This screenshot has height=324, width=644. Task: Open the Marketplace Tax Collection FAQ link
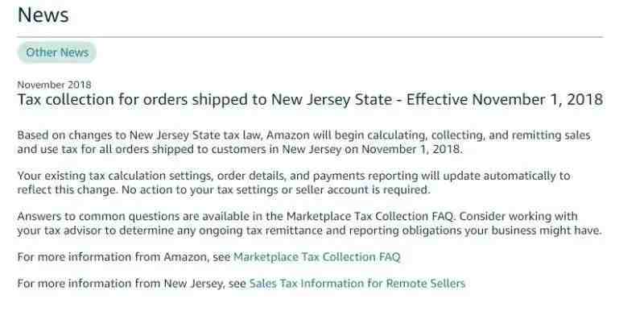(316, 257)
